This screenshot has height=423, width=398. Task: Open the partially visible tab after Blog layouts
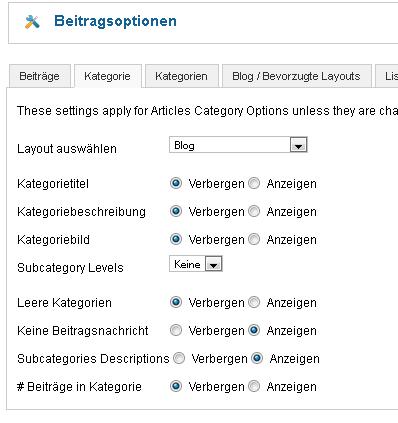(387, 76)
